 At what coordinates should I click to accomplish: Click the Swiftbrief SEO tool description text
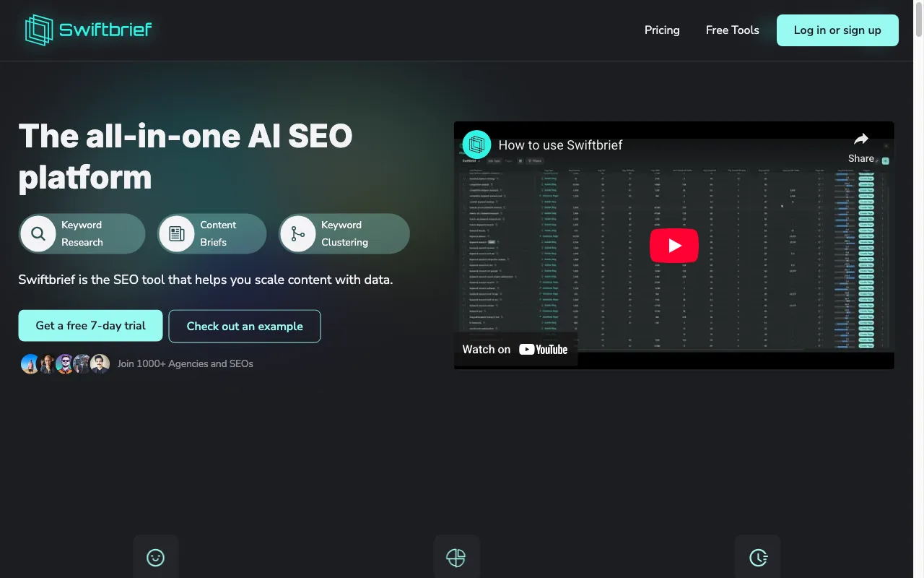[206, 280]
